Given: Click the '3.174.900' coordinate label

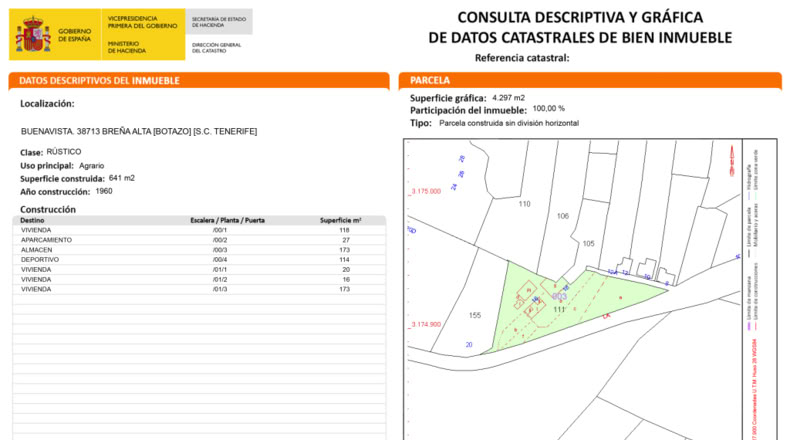Looking at the screenshot, I should [x=426, y=325].
